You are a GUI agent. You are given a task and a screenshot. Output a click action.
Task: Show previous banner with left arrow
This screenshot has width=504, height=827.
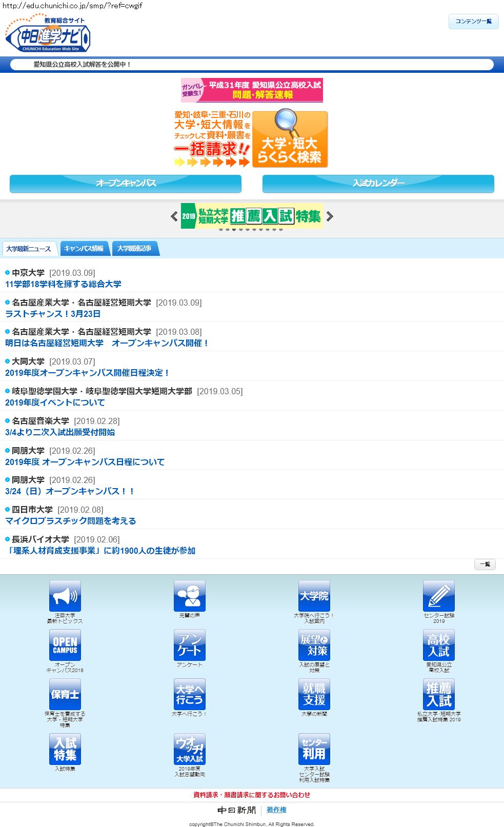coord(174,216)
